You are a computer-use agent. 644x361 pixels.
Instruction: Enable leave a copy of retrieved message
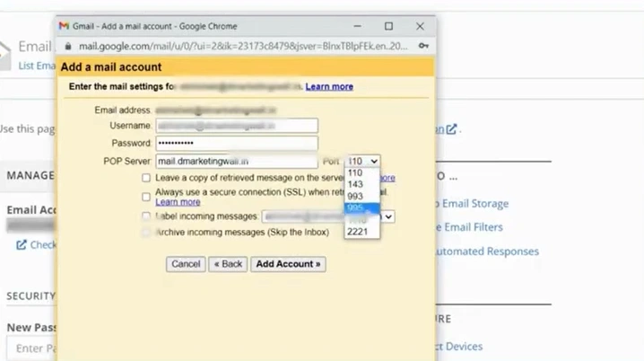point(146,178)
